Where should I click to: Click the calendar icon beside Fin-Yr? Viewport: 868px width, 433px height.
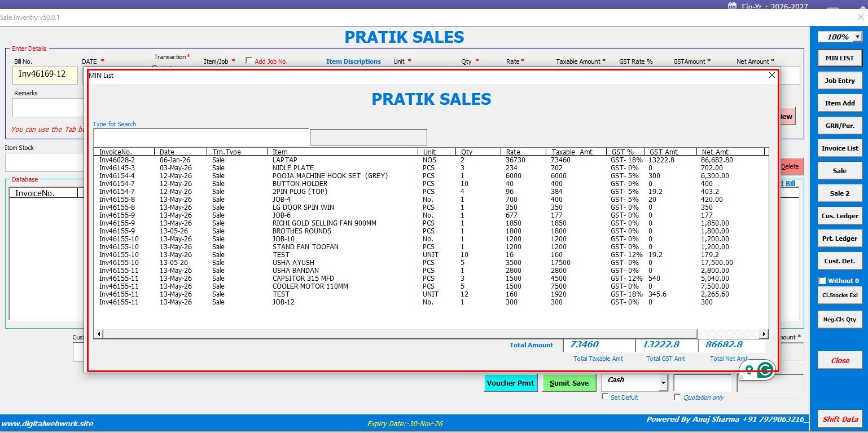point(732,6)
